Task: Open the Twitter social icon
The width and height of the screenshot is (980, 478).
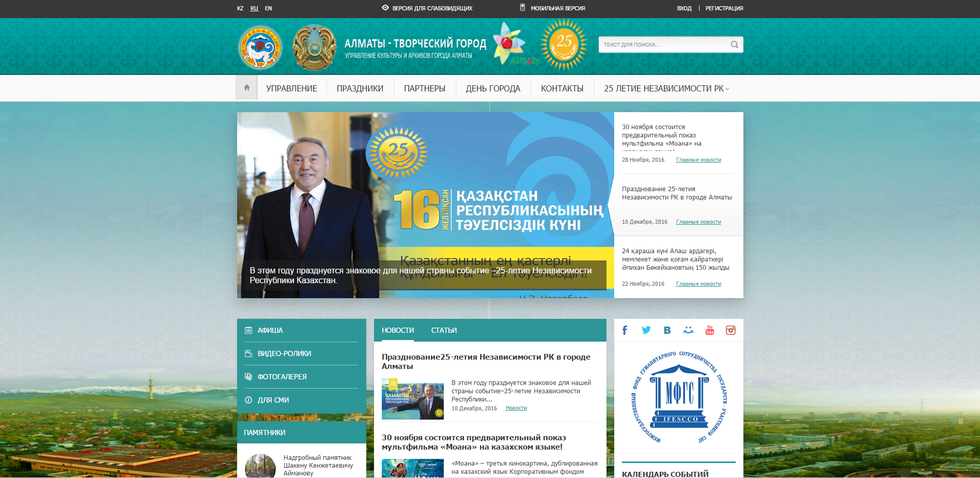Action: [x=646, y=330]
